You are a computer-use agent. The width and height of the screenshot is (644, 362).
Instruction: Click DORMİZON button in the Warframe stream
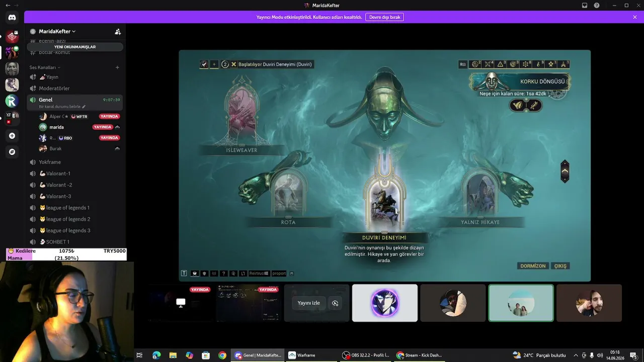coord(533,266)
